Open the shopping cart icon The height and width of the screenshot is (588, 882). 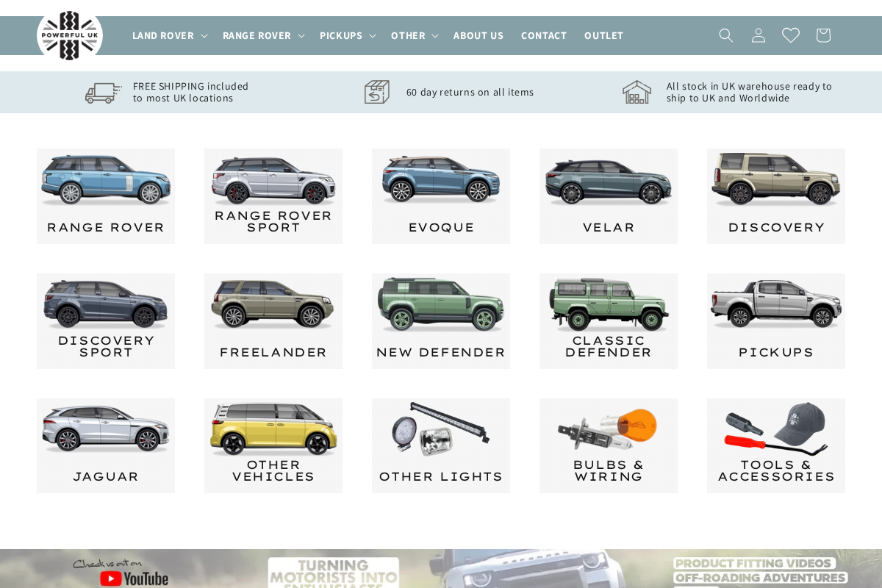tap(822, 35)
